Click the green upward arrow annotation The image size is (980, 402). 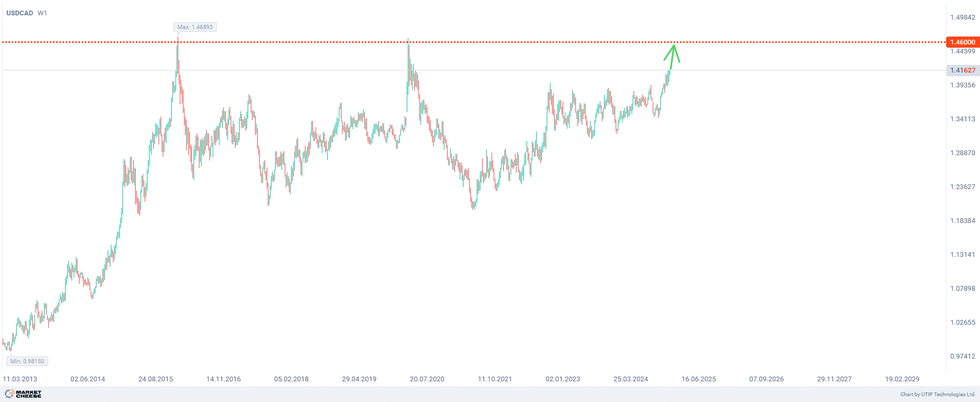coord(672,56)
